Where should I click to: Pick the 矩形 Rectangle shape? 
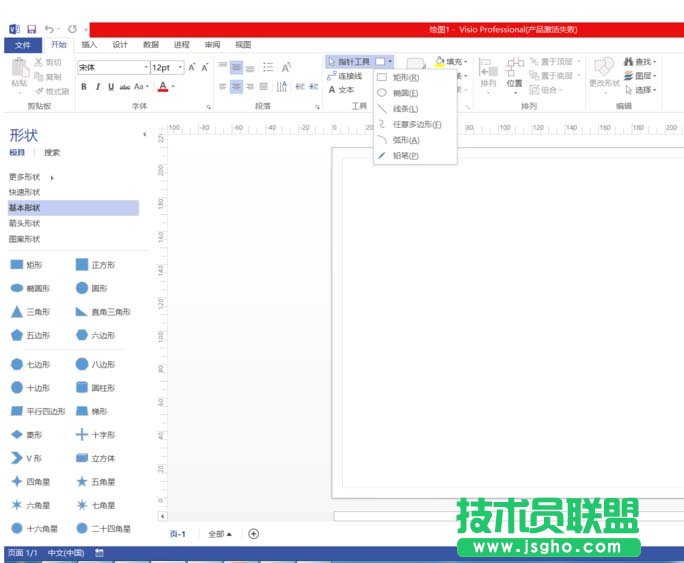pos(26,265)
